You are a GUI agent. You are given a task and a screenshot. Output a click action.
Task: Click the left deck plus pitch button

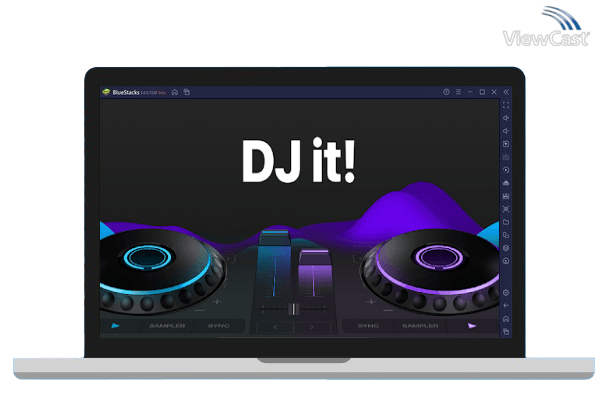pos(217,302)
